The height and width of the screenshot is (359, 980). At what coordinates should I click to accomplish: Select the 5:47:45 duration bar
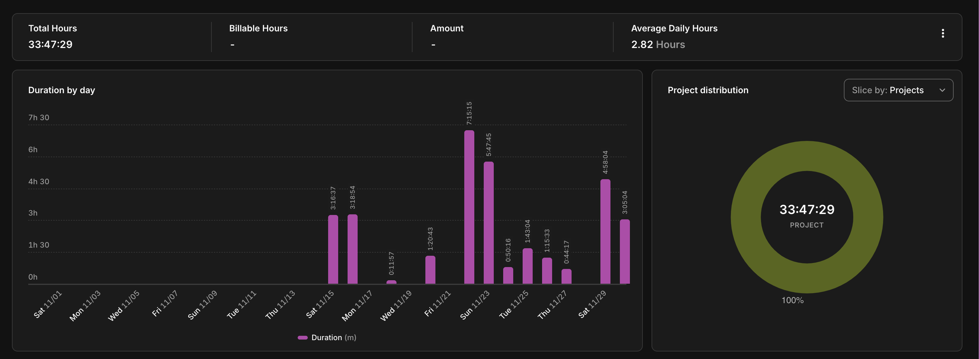[x=488, y=223]
